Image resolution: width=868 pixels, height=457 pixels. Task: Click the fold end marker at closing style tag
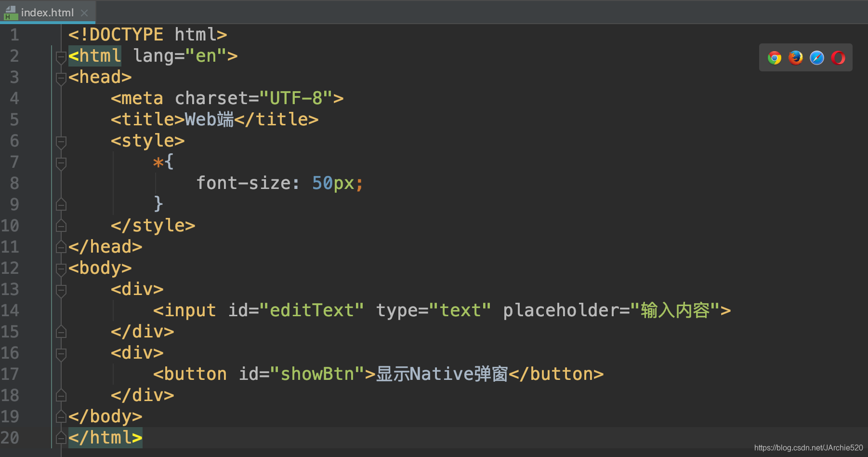61,226
